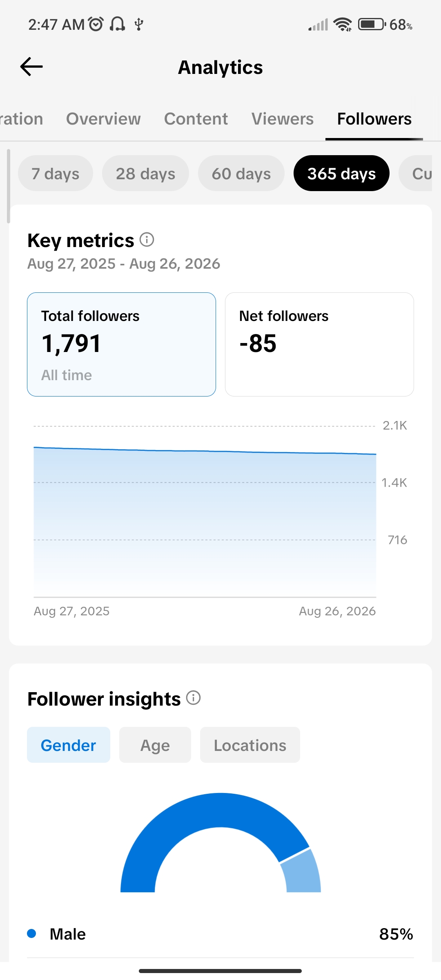Screen dimensions: 441x980
Task: Select the Total followers metric card
Action: point(121,344)
